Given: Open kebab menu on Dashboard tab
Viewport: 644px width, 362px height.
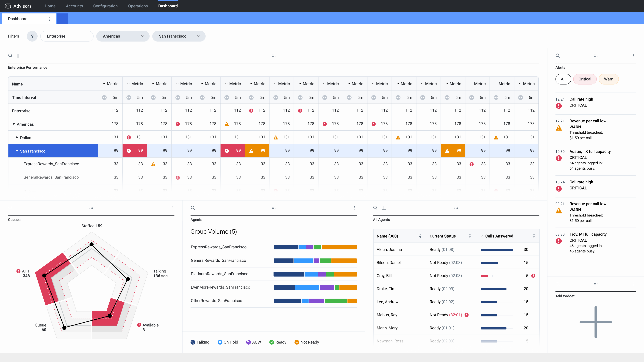Looking at the screenshot, I should (50, 19).
